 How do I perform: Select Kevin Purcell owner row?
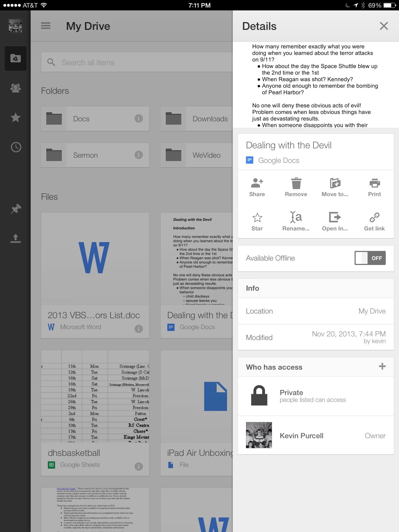click(316, 435)
